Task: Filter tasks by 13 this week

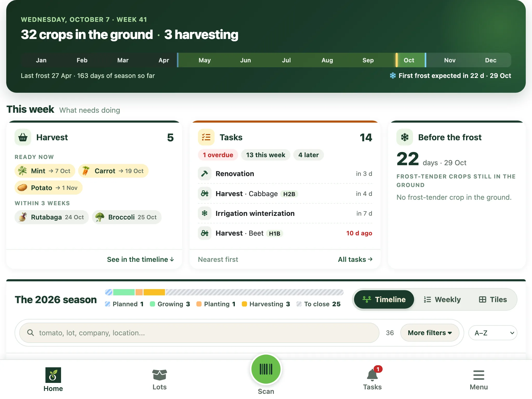Action: 266,155
